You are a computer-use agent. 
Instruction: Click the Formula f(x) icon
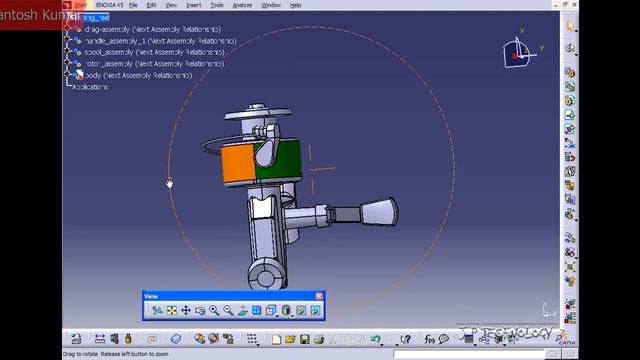[x=429, y=339]
